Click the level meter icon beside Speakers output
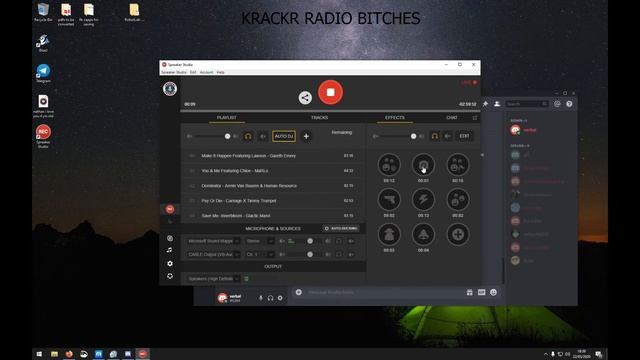 click(246, 279)
